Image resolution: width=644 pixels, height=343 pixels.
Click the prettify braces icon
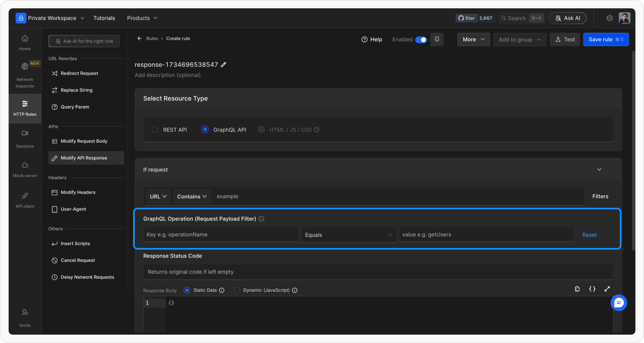592,289
